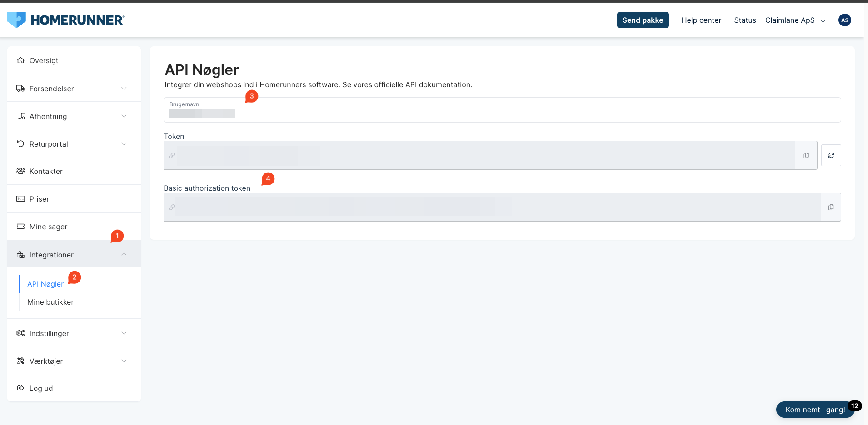Click the Forsendelser truck icon
The image size is (868, 425).
[20, 89]
